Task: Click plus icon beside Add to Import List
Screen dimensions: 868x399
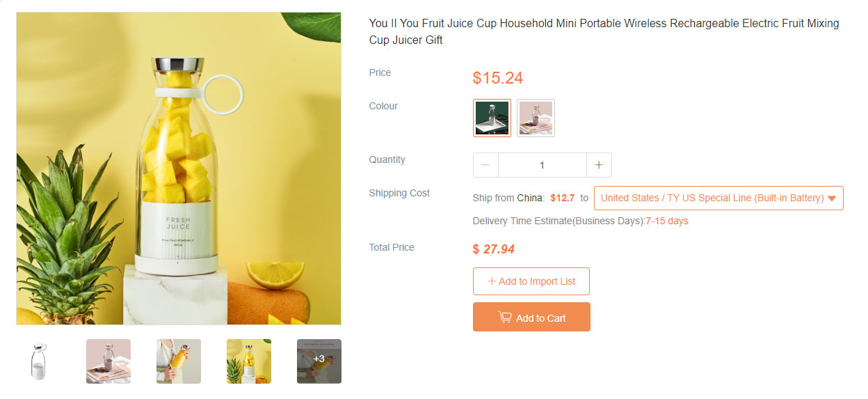Action: (492, 281)
